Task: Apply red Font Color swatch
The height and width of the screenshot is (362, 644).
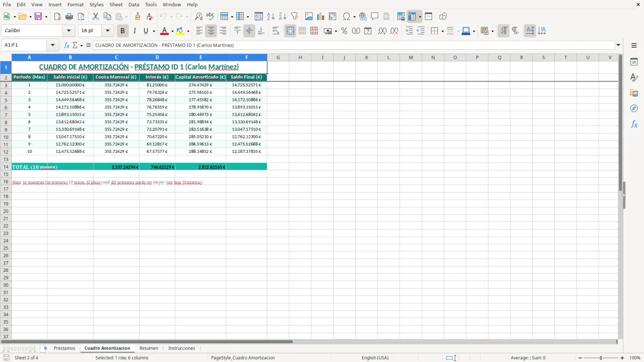Action: [x=165, y=31]
